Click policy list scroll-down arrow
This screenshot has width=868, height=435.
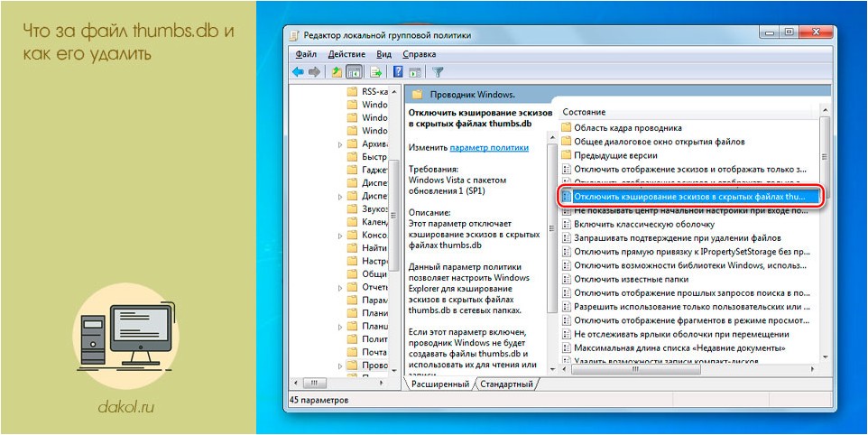point(825,357)
